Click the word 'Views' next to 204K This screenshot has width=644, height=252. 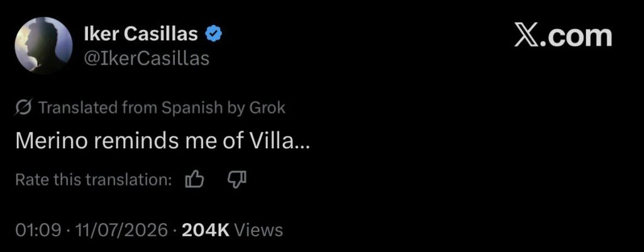point(258,230)
